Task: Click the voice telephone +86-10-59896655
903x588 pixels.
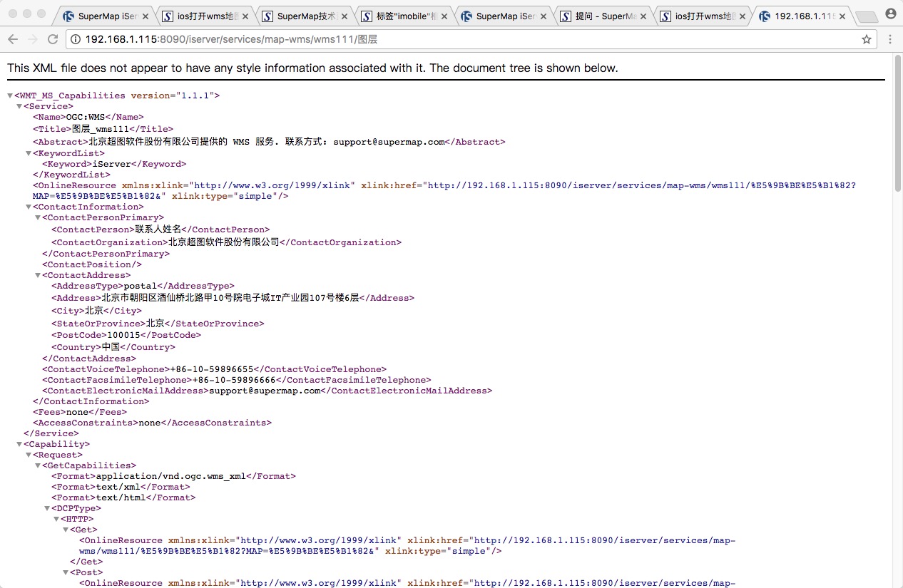Action: click(212, 369)
